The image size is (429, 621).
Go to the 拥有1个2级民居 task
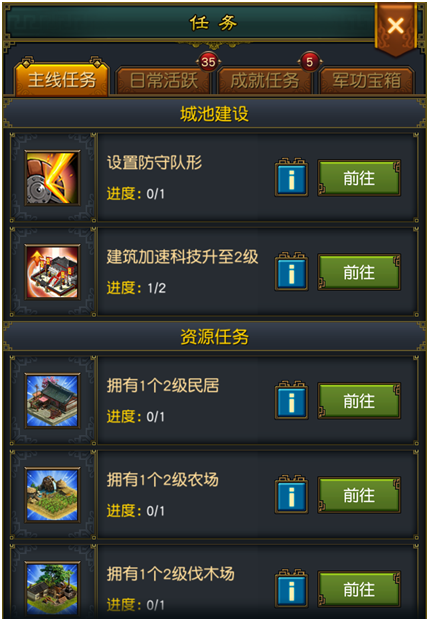click(359, 401)
